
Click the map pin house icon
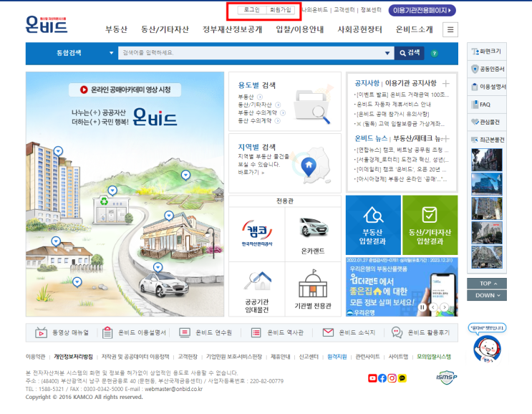pos(309,167)
